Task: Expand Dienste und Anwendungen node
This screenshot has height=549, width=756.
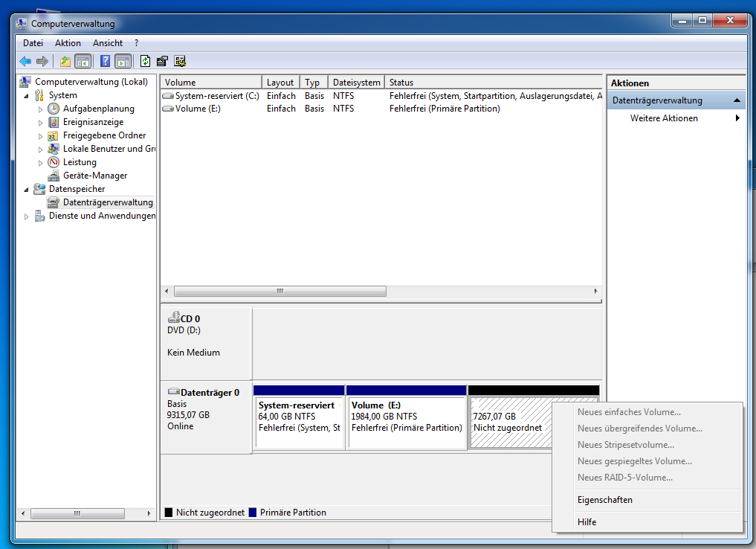Action: 27,216
